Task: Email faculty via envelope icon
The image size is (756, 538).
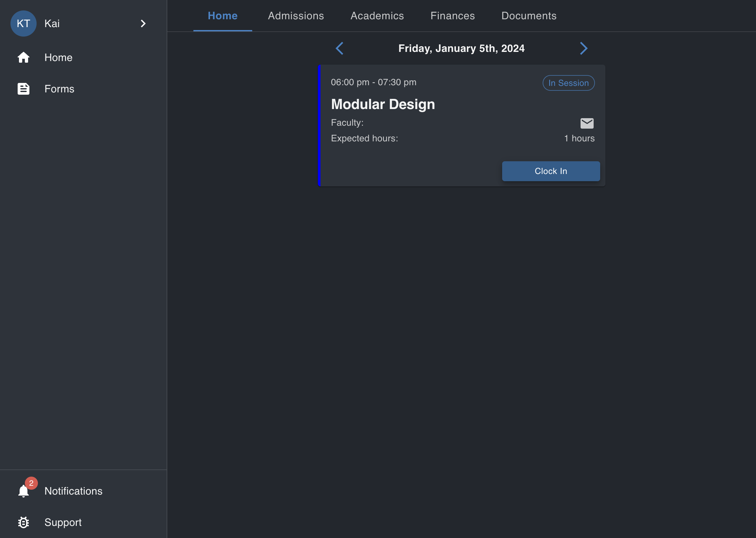Action: [587, 123]
